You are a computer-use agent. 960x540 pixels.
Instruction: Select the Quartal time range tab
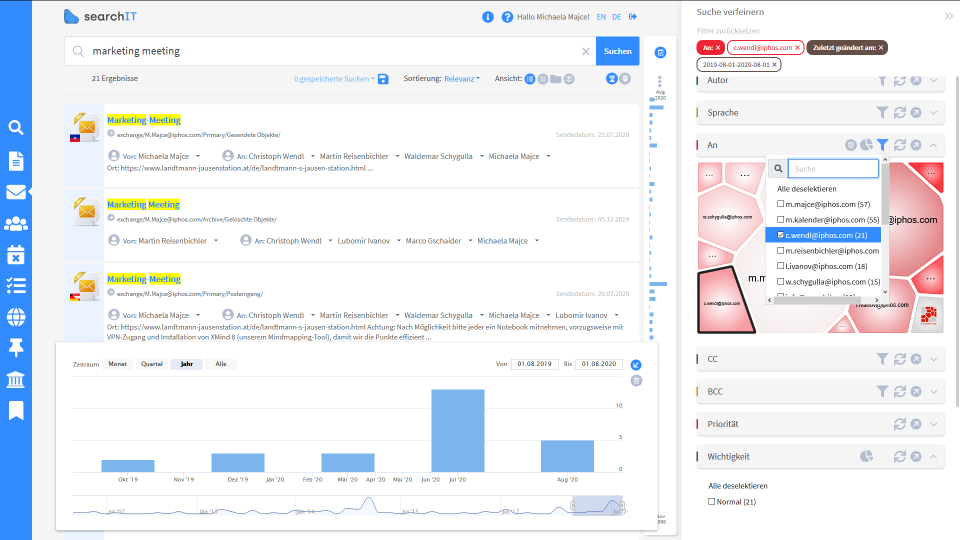152,364
